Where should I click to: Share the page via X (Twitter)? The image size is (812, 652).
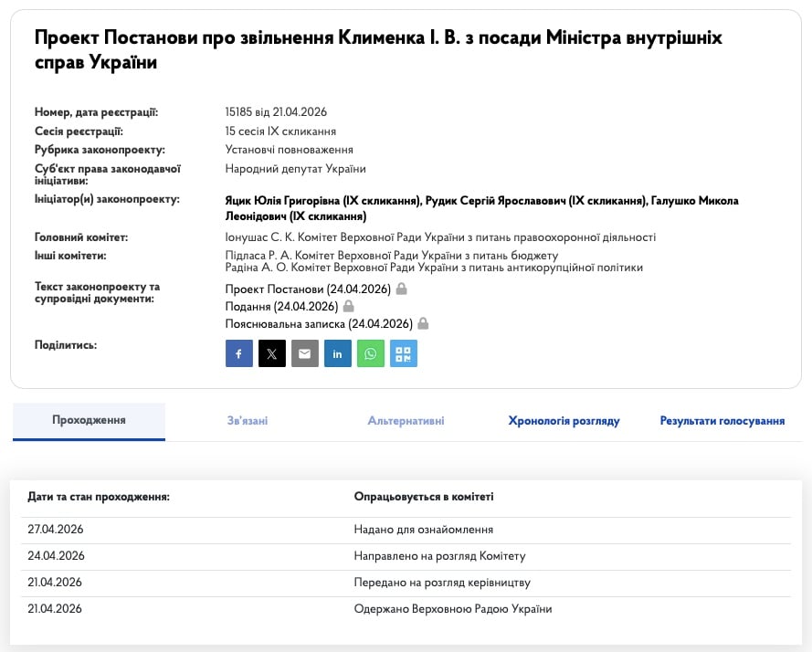271,353
